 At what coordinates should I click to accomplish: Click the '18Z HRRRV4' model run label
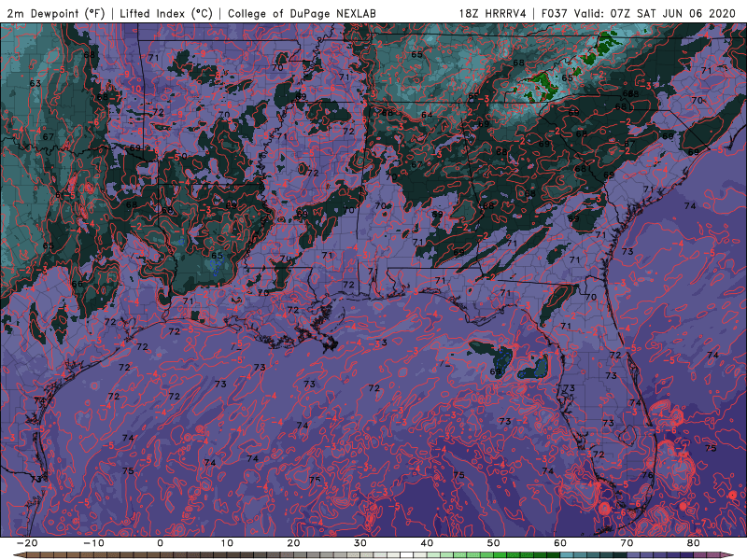click(x=492, y=13)
